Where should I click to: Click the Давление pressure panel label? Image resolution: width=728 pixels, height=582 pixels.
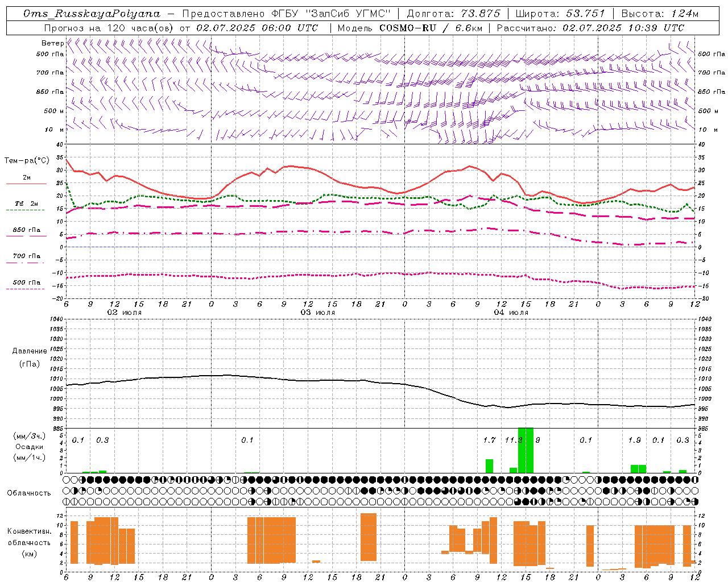point(30,351)
